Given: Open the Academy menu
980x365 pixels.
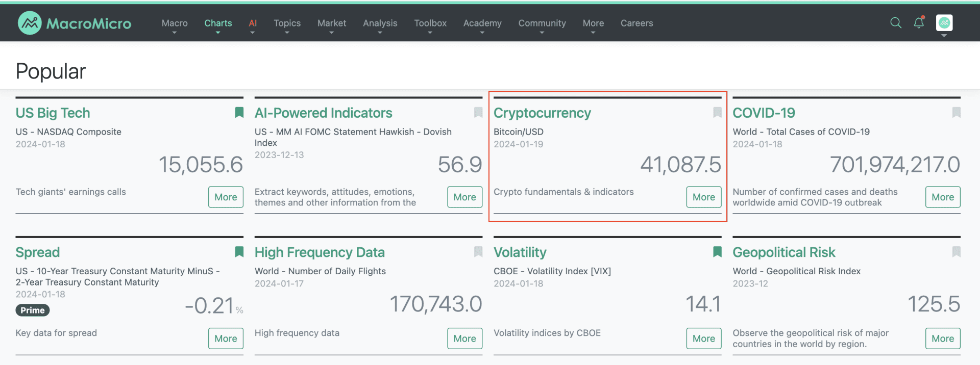Looking at the screenshot, I should coord(482,23).
